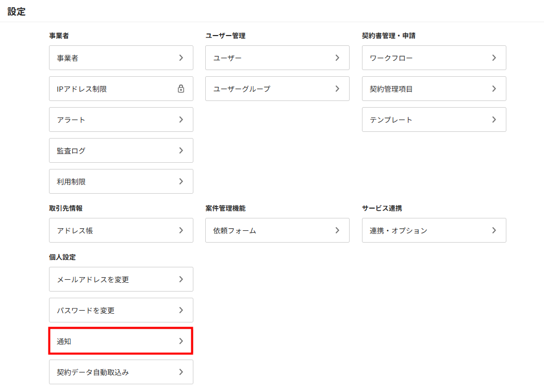This screenshot has width=544, height=392.
Task: Select メールアドレスを変更
Action: (x=121, y=279)
